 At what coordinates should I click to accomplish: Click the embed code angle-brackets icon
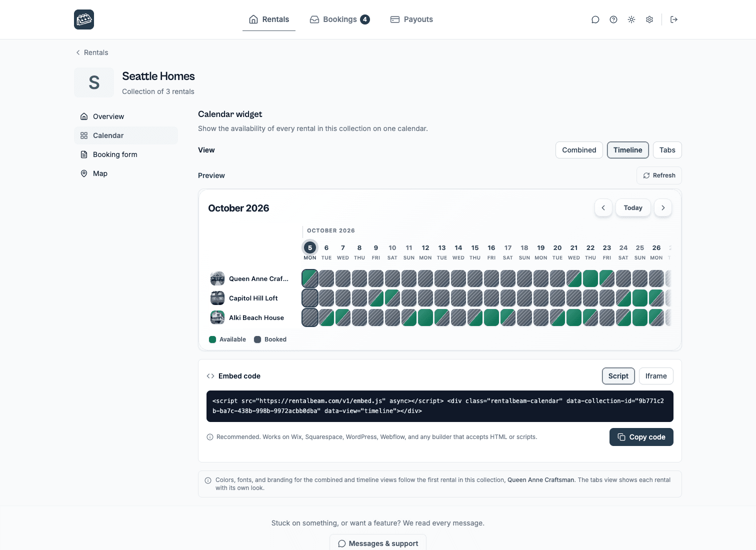[x=210, y=376]
